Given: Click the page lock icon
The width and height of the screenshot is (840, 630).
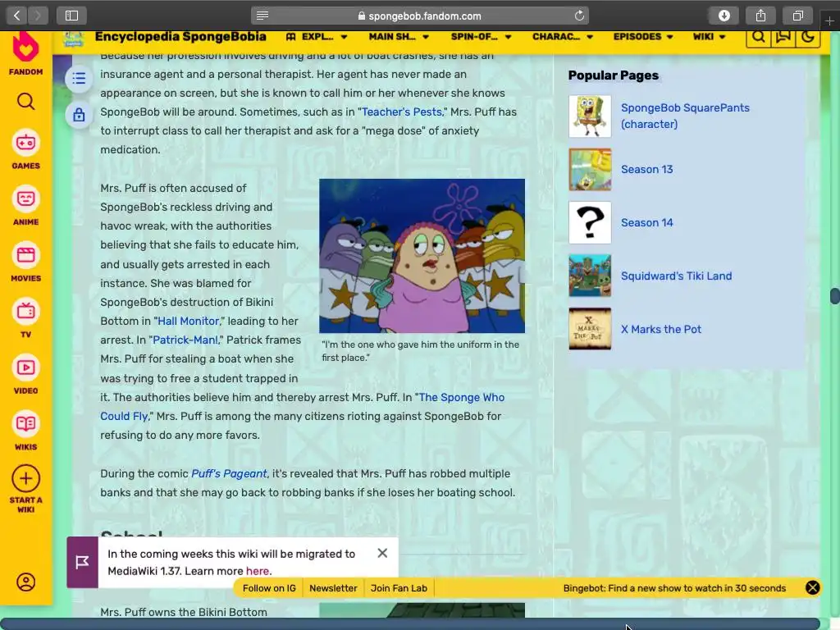Looking at the screenshot, I should point(79,115).
